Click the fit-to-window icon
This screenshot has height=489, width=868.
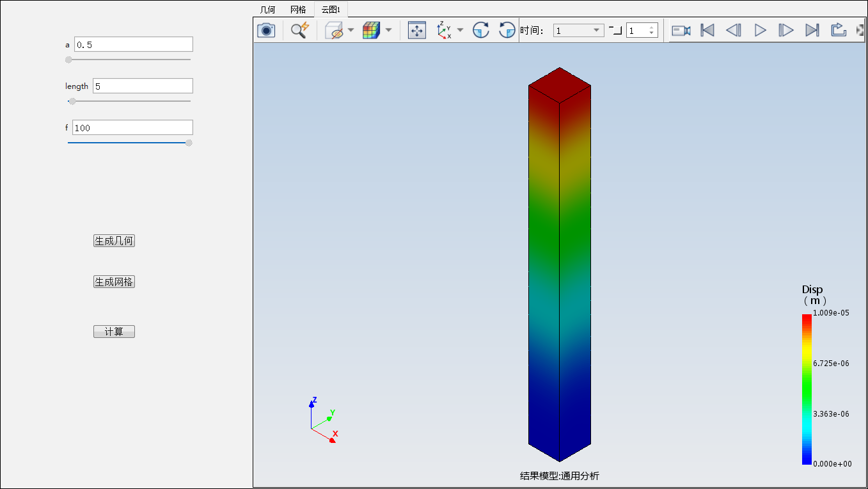417,30
